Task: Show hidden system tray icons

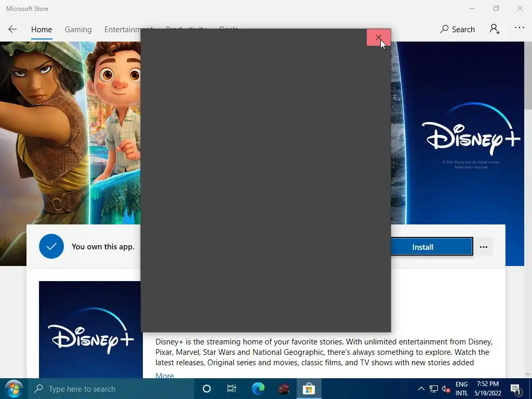Action: click(x=421, y=389)
